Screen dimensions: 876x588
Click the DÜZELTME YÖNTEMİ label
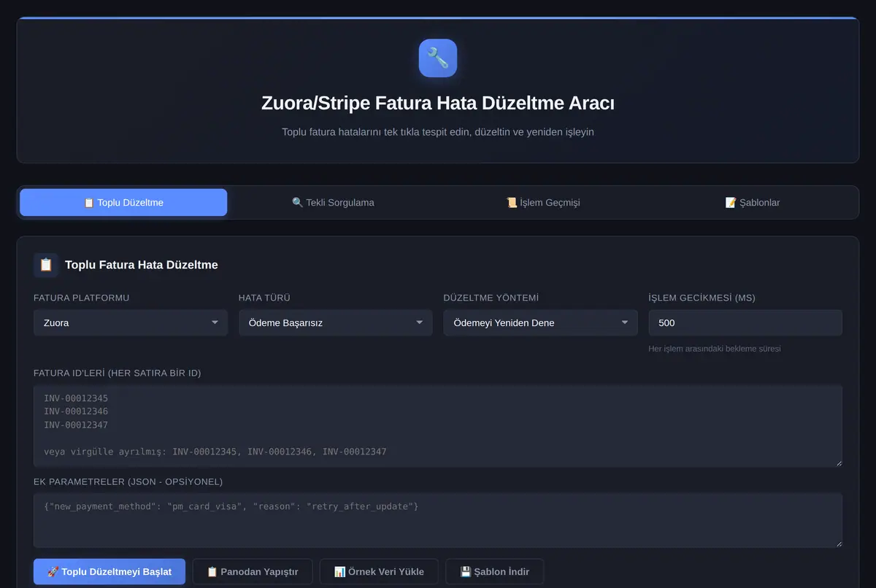pos(491,298)
